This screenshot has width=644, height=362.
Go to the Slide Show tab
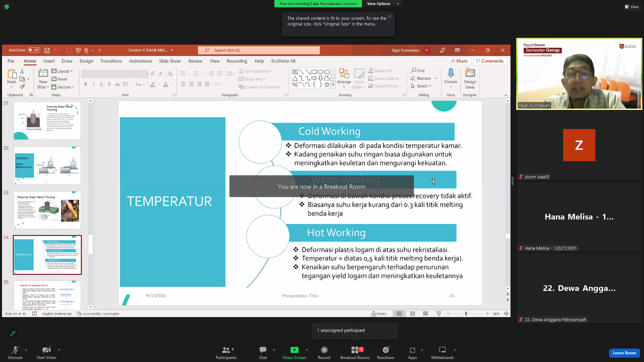tap(170, 61)
